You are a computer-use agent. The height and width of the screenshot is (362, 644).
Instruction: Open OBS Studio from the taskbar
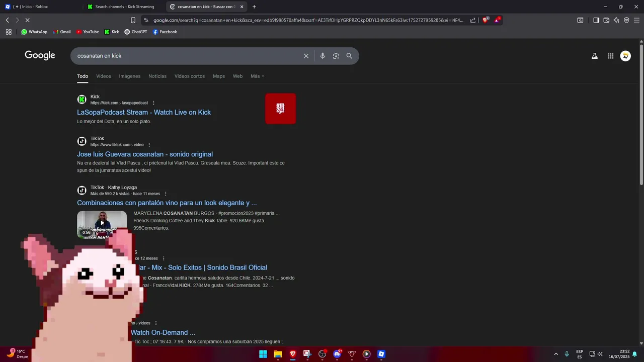pyautogui.click(x=322, y=354)
